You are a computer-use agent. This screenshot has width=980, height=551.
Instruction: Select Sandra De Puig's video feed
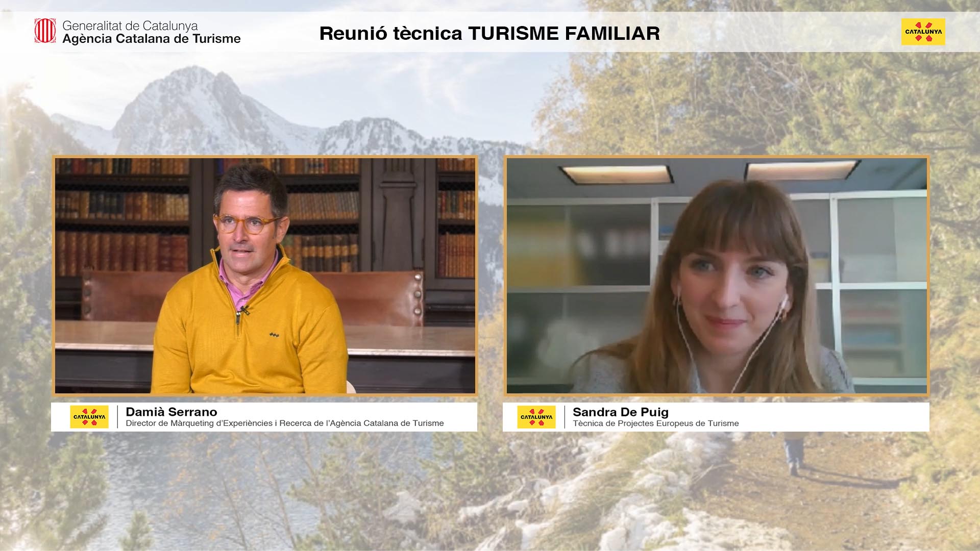click(716, 275)
